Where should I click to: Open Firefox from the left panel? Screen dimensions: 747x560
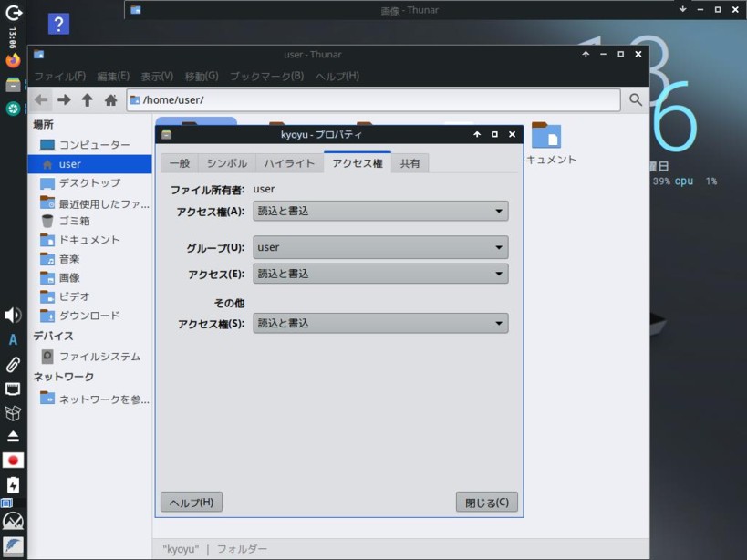click(x=13, y=61)
